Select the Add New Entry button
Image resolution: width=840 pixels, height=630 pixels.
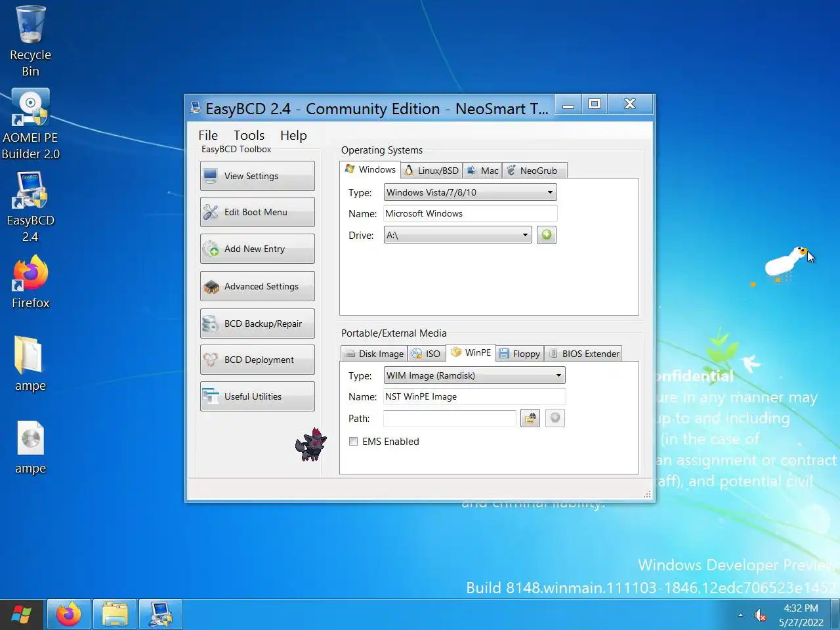257,249
